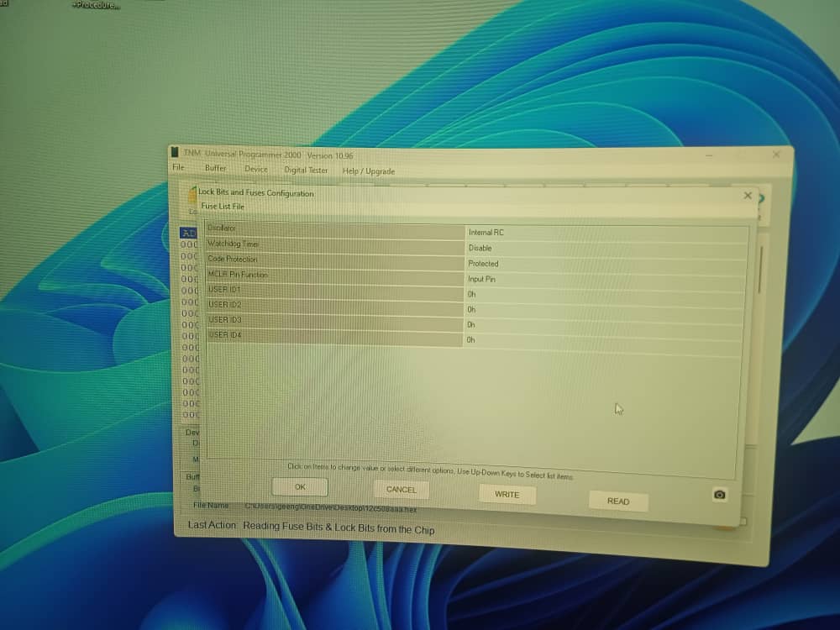Viewport: 840px width, 630px height.
Task: Open the Device menu
Action: (256, 170)
